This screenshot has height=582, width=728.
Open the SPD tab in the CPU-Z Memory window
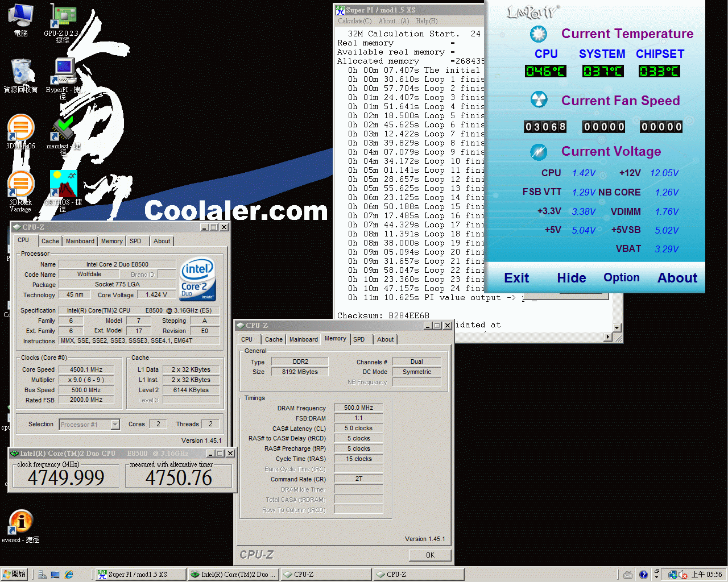[359, 339]
